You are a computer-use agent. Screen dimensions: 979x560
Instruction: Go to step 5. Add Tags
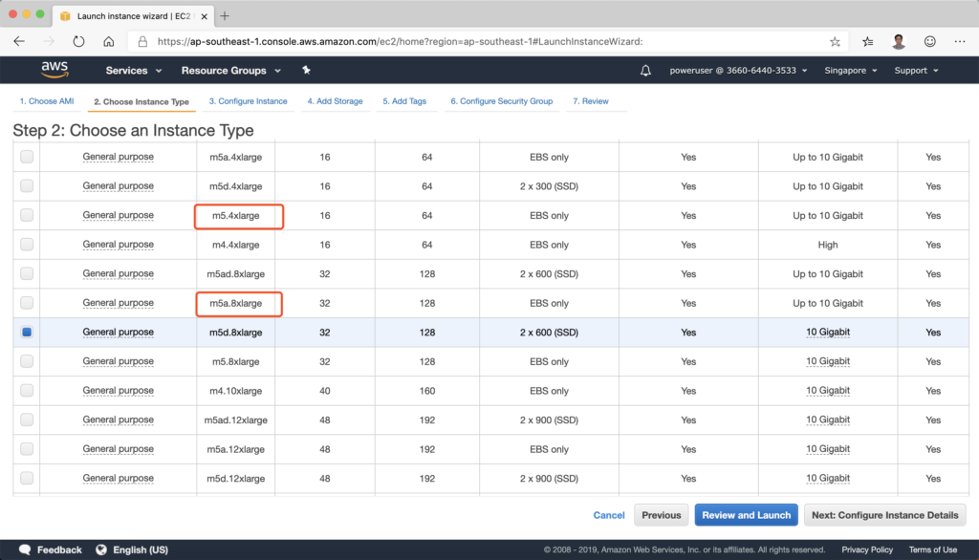tap(404, 101)
